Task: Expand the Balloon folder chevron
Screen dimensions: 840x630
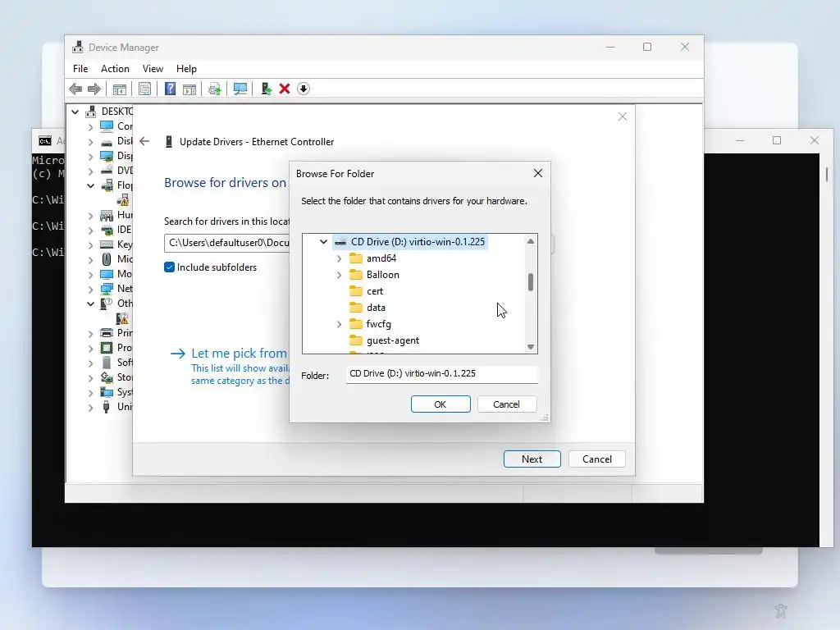Action: pyautogui.click(x=339, y=276)
